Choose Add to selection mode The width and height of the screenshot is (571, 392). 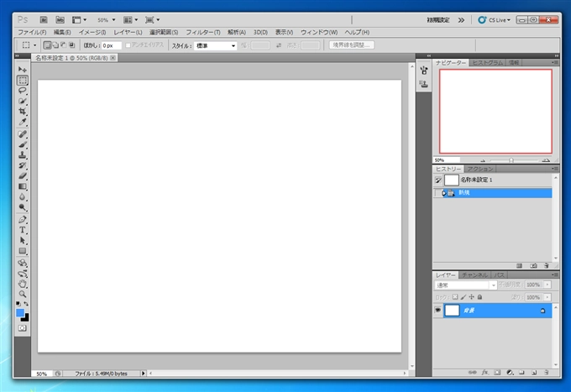click(55, 45)
